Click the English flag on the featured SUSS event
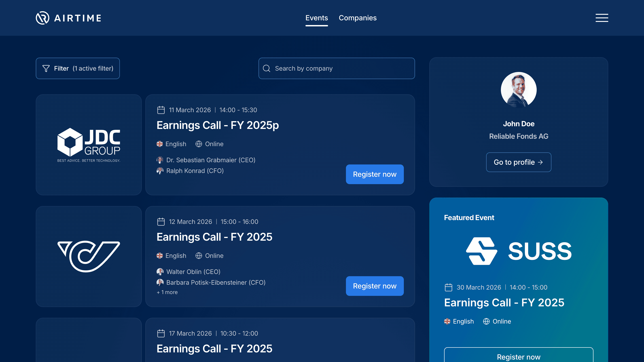The image size is (644, 362). [x=447, y=321]
